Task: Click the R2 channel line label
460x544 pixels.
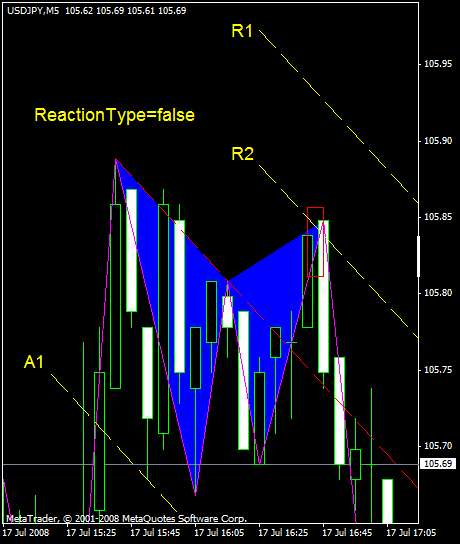Action: click(x=242, y=154)
